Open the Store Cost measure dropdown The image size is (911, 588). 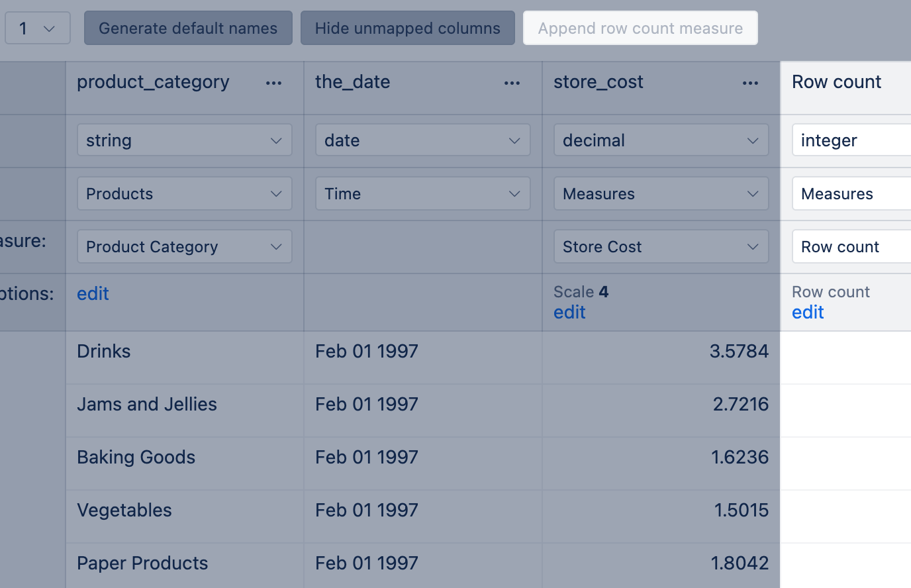(x=661, y=247)
